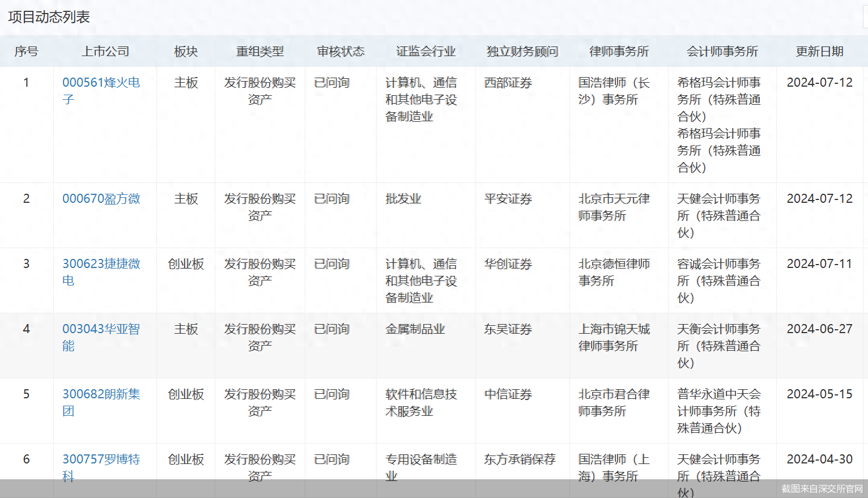Click the 律师事务所 column header
868x498 pixels.
pos(619,52)
